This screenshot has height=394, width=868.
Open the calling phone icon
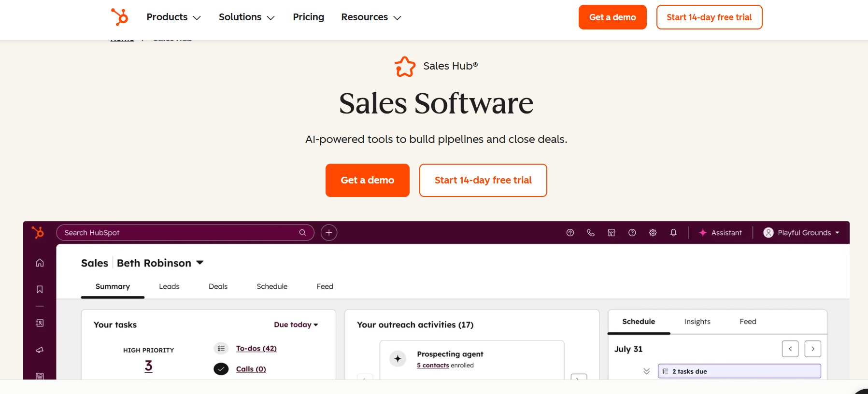click(x=590, y=232)
